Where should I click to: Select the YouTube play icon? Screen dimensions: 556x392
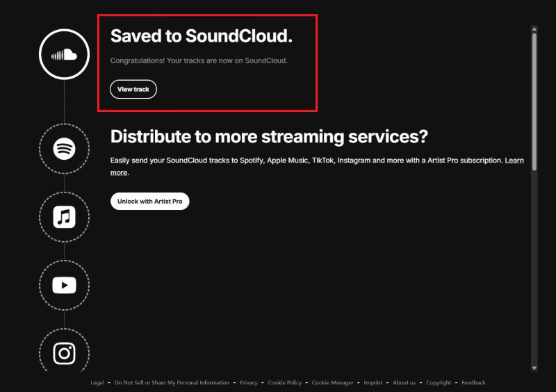pyautogui.click(x=64, y=285)
